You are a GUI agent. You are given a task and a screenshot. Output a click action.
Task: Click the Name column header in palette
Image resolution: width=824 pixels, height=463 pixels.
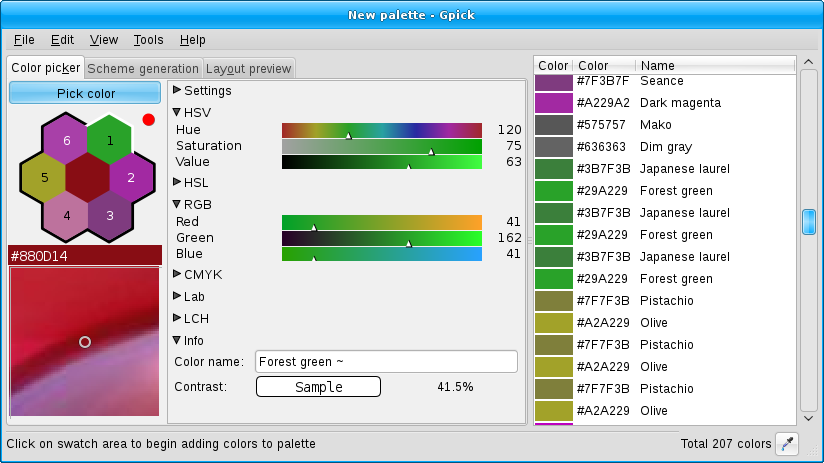coord(714,66)
